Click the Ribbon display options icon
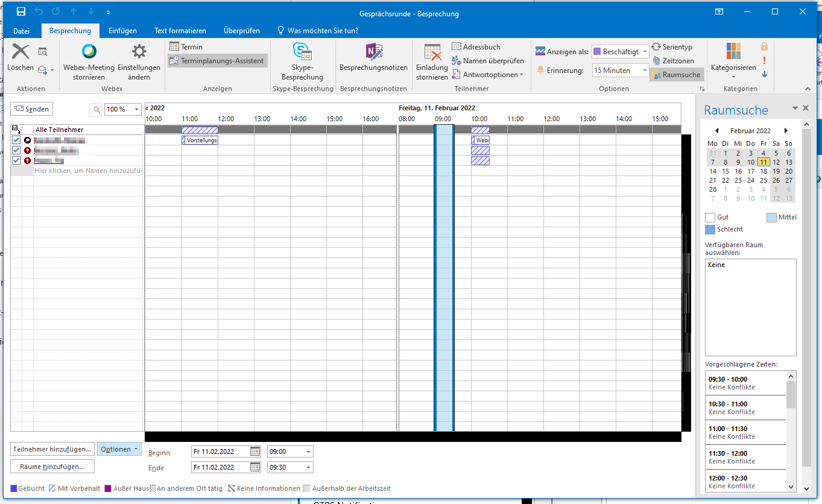822x504 pixels. pos(719,11)
